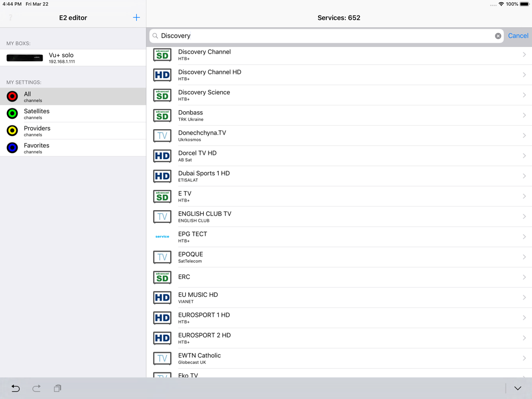Click SD icon for Donbass

pos(162,115)
